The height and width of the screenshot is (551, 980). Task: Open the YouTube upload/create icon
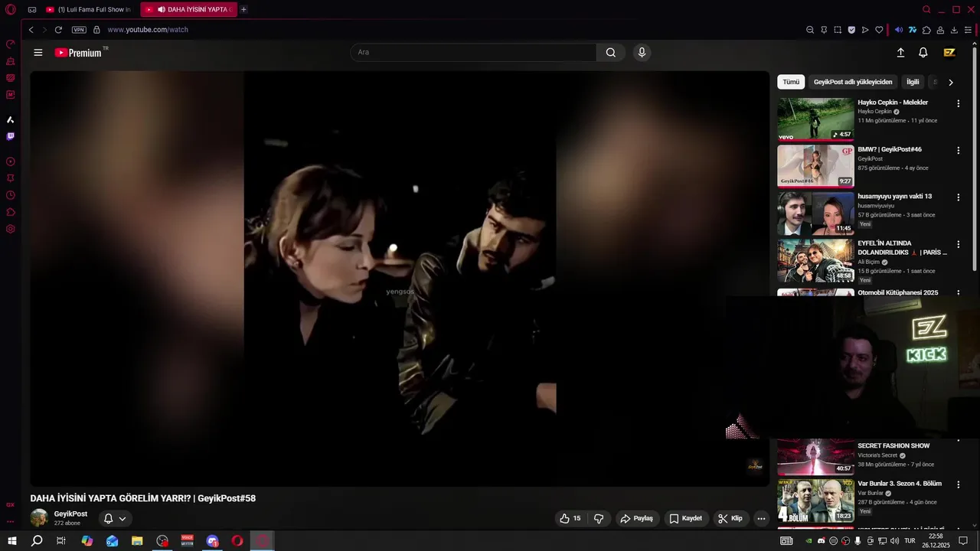point(900,53)
